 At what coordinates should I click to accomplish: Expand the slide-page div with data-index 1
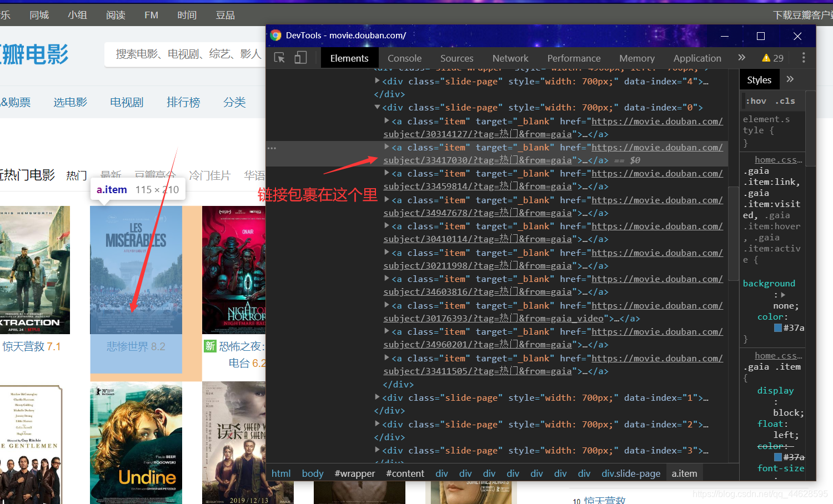[x=378, y=397]
